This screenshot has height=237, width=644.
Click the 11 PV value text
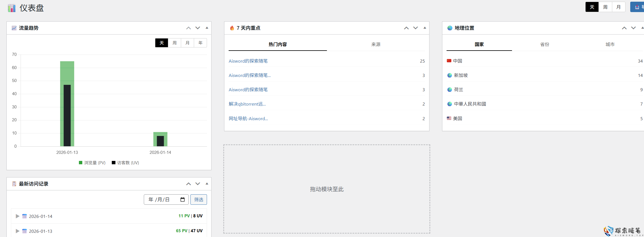tap(184, 216)
